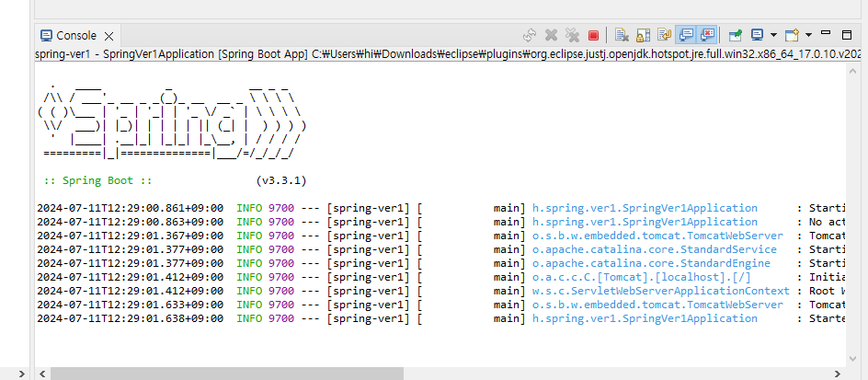
Task: Terminate the running Spring Boot app
Action: pyautogui.click(x=593, y=36)
